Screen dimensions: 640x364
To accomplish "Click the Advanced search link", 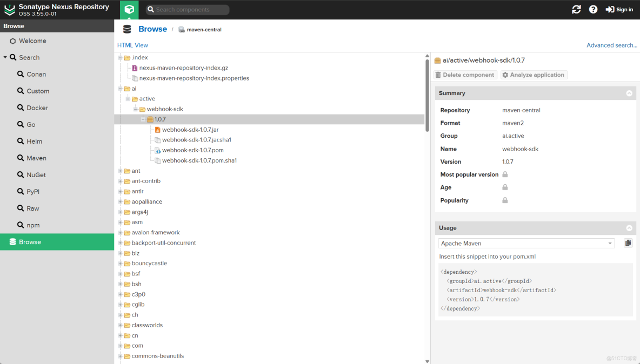I will [611, 45].
